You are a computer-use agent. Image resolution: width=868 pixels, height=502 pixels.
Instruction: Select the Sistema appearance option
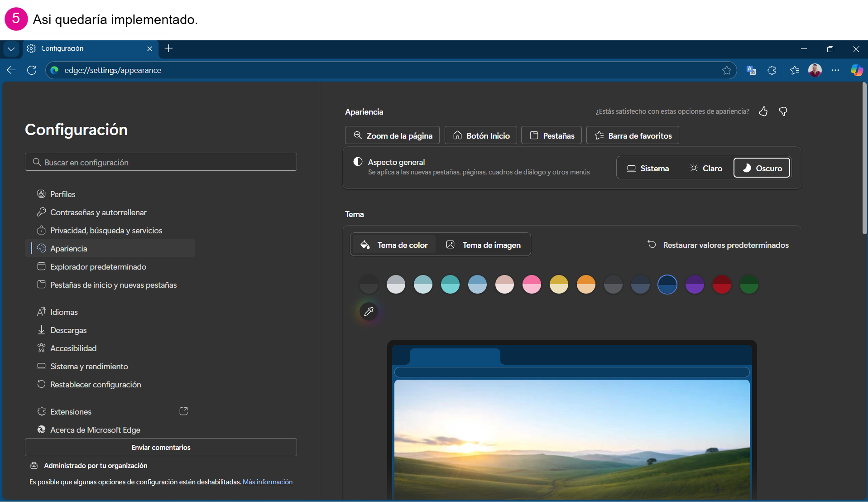tap(648, 169)
